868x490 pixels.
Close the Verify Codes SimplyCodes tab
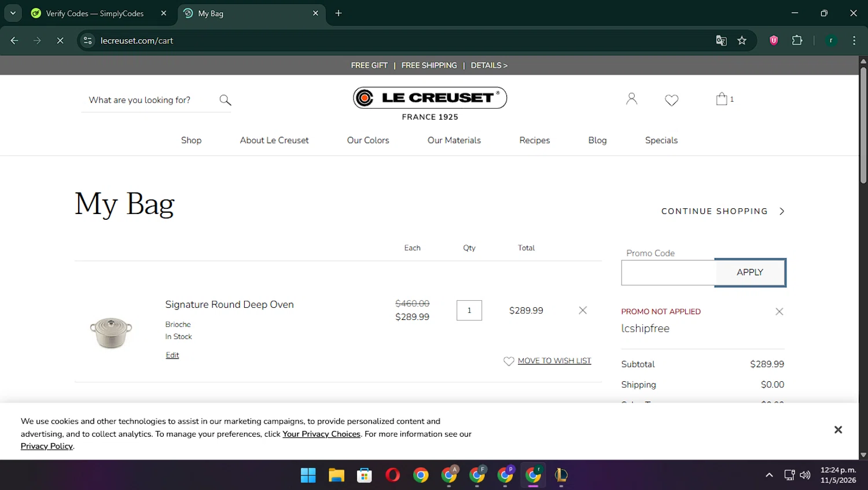point(164,13)
